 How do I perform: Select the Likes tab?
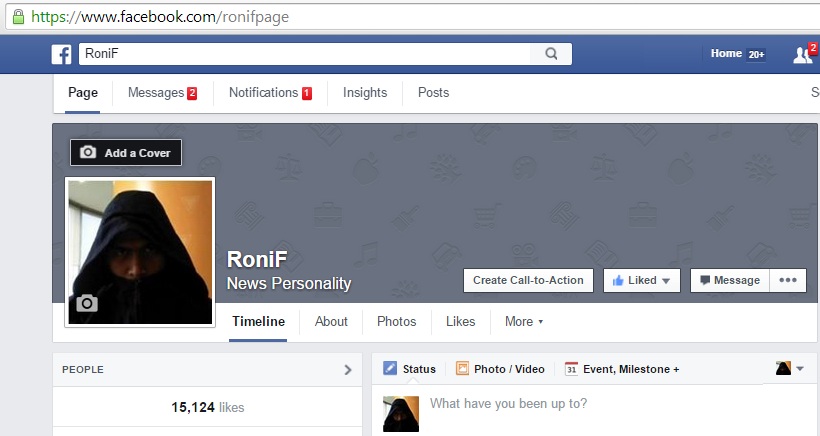coord(460,322)
